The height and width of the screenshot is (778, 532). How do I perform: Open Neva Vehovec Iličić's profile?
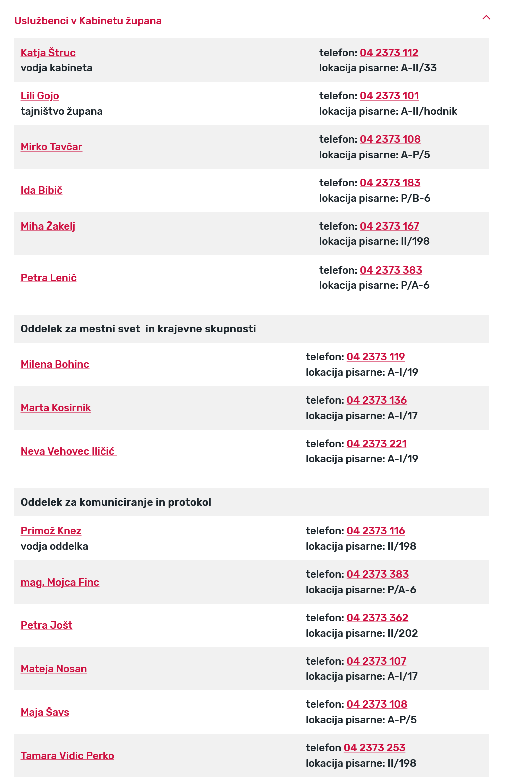pos(68,451)
